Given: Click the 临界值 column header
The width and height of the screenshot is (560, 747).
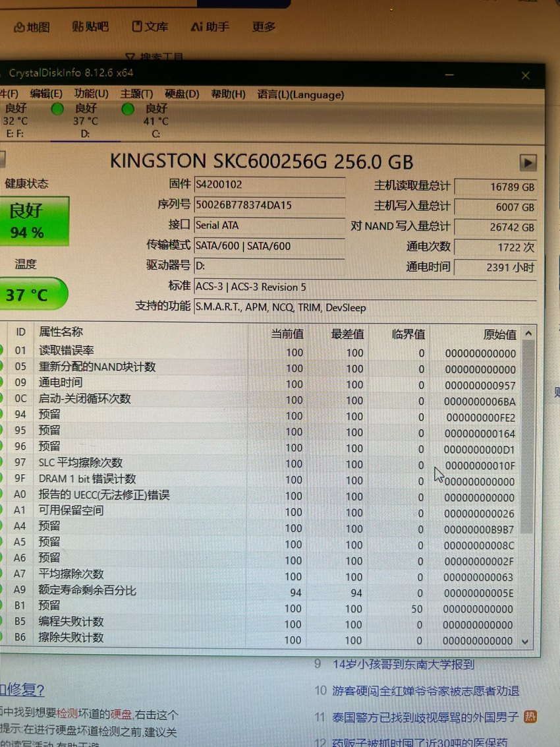Looking at the screenshot, I should (408, 334).
